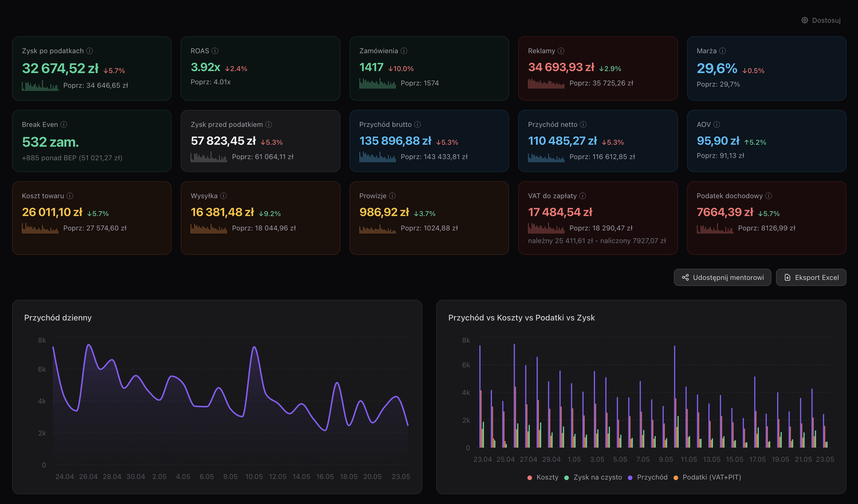Click Przychód vs Koszty vs Podatki title
Image resolution: width=858 pixels, height=504 pixels.
522,318
